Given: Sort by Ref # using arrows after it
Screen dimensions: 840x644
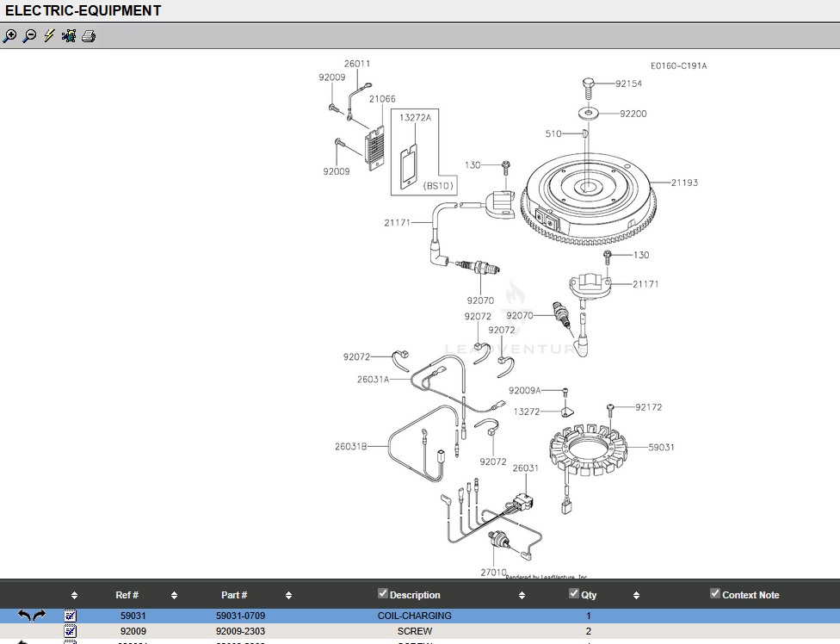Looking at the screenshot, I should click(x=174, y=595).
